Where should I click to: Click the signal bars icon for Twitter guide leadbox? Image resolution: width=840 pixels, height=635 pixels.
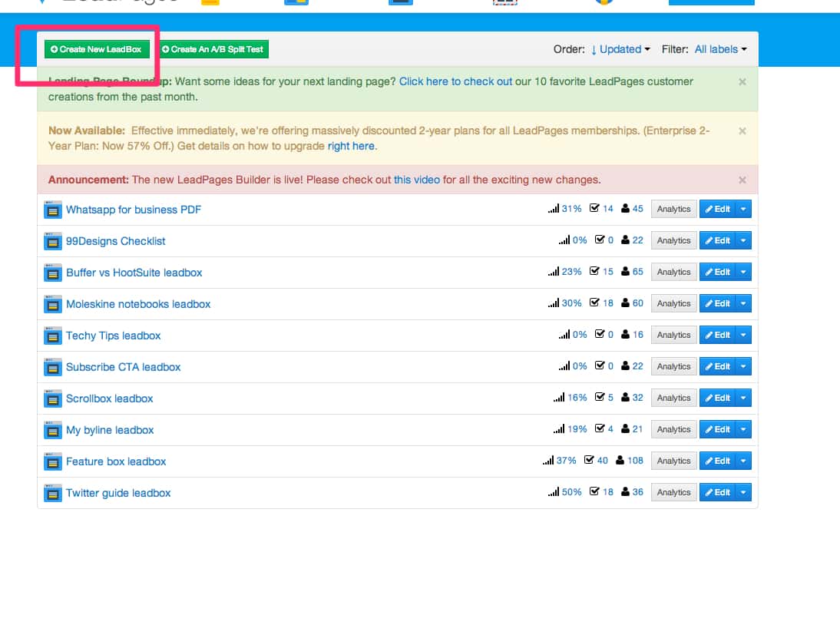pos(553,492)
